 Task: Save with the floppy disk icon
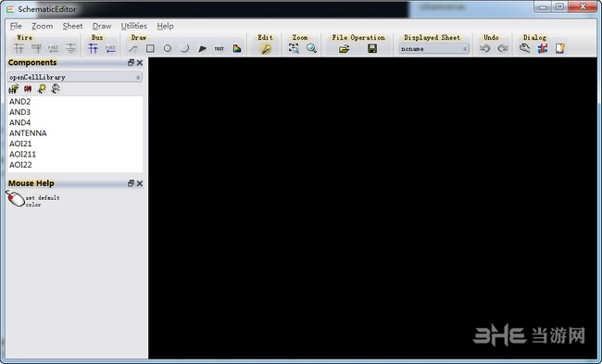click(372, 48)
